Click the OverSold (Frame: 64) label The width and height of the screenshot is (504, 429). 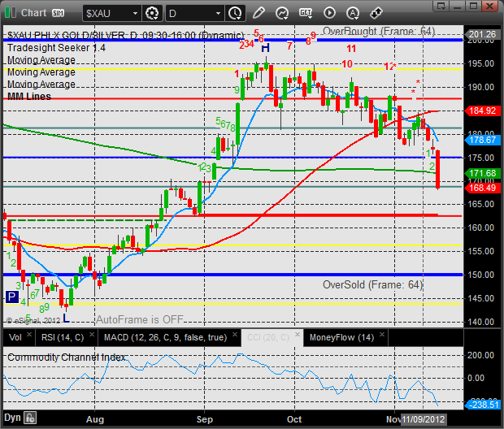372,284
